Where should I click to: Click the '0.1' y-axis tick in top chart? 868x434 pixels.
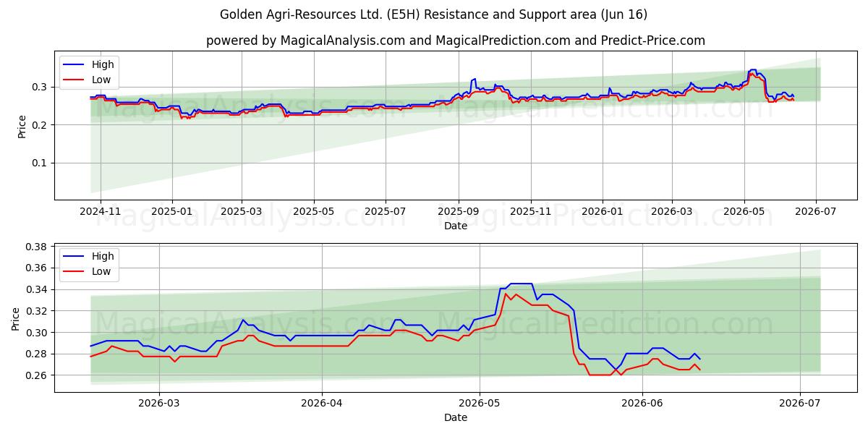(x=41, y=163)
